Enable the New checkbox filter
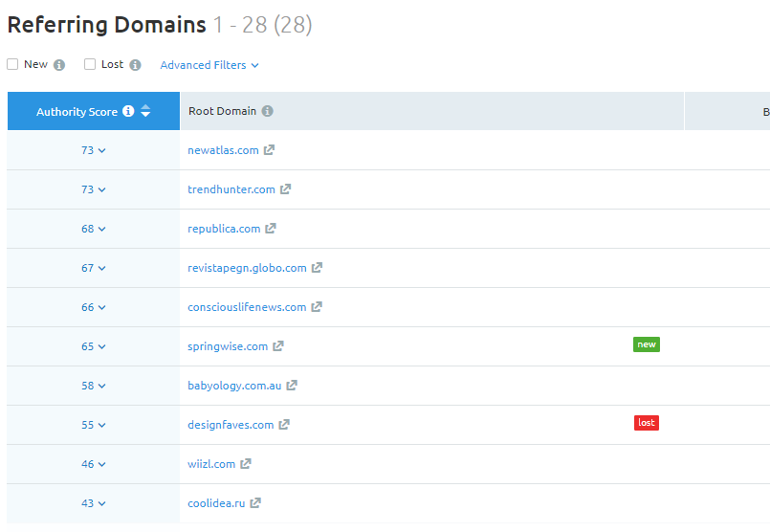 [x=12, y=64]
